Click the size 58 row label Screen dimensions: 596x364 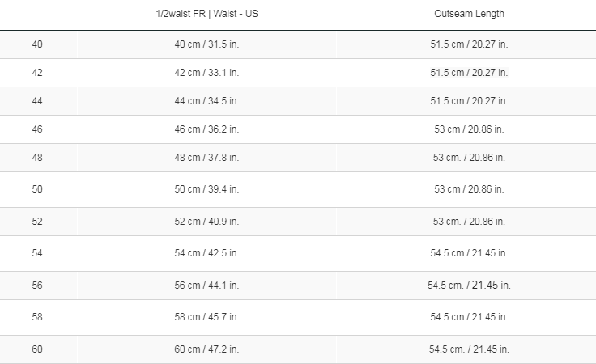tap(37, 317)
